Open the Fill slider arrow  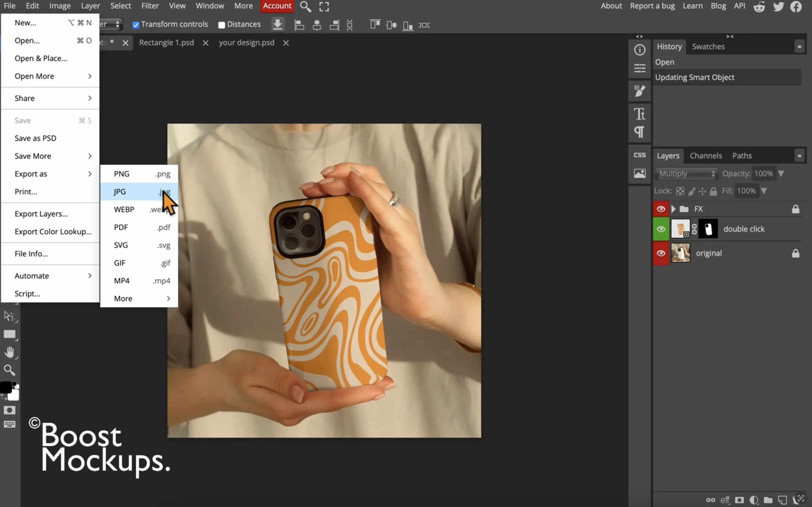[763, 191]
